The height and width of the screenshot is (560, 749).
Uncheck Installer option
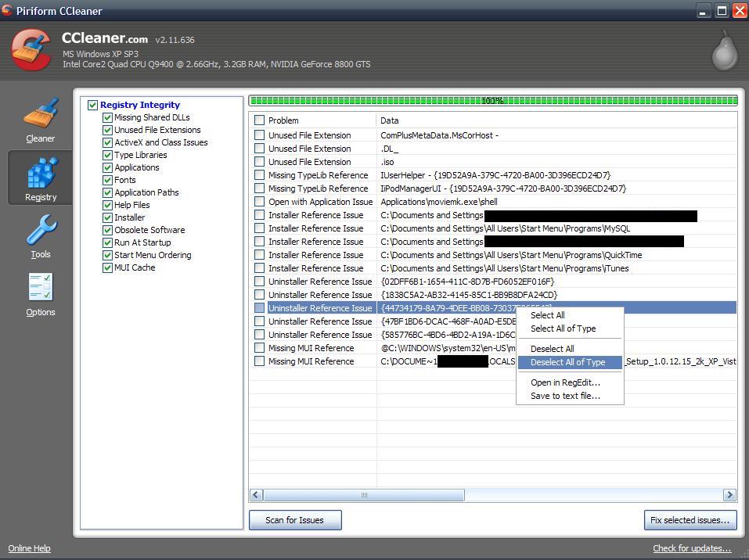click(x=107, y=217)
